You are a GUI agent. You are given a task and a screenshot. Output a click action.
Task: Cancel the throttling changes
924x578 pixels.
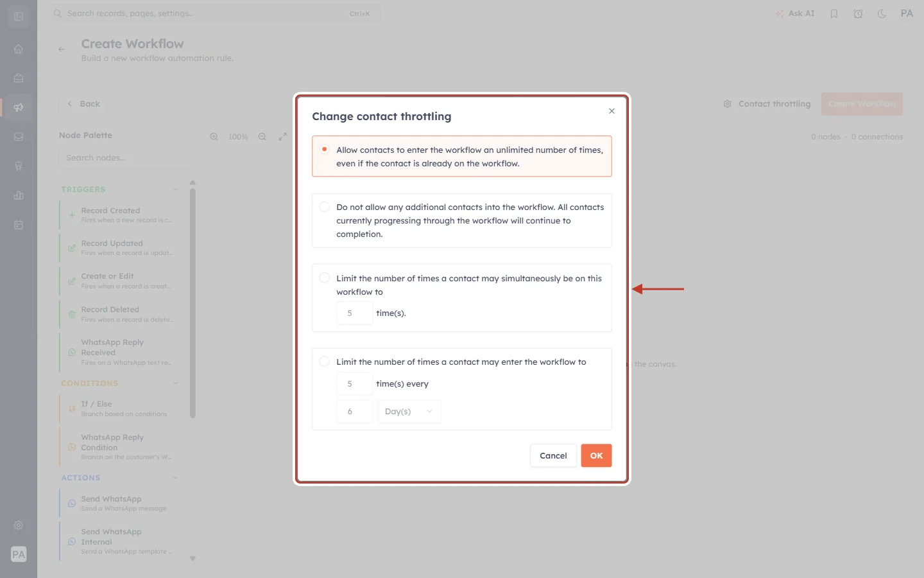click(x=553, y=455)
